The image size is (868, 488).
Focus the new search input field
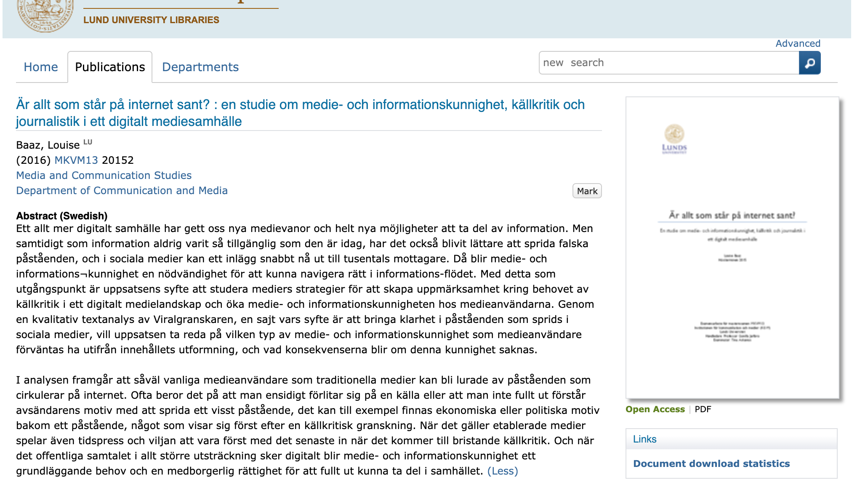(x=668, y=63)
